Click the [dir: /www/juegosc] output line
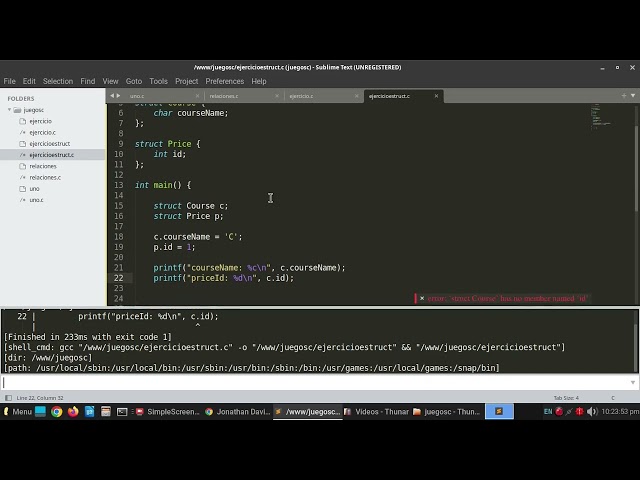Screen dimensions: 640x480 (x=48, y=358)
